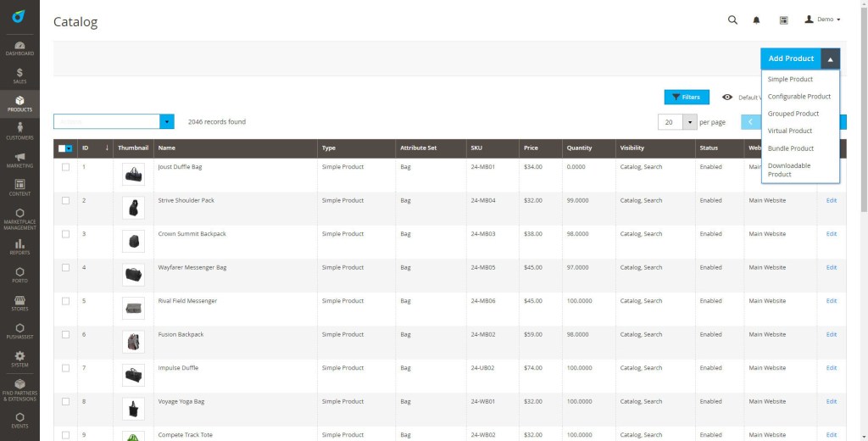Open the Dashboard sidebar section
The image size is (868, 441).
(x=19, y=48)
